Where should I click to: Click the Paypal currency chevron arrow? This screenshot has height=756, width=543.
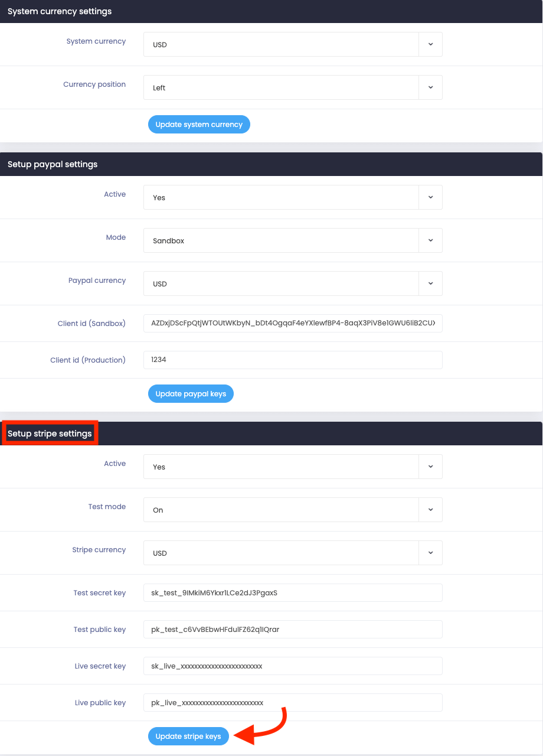pyautogui.click(x=430, y=283)
